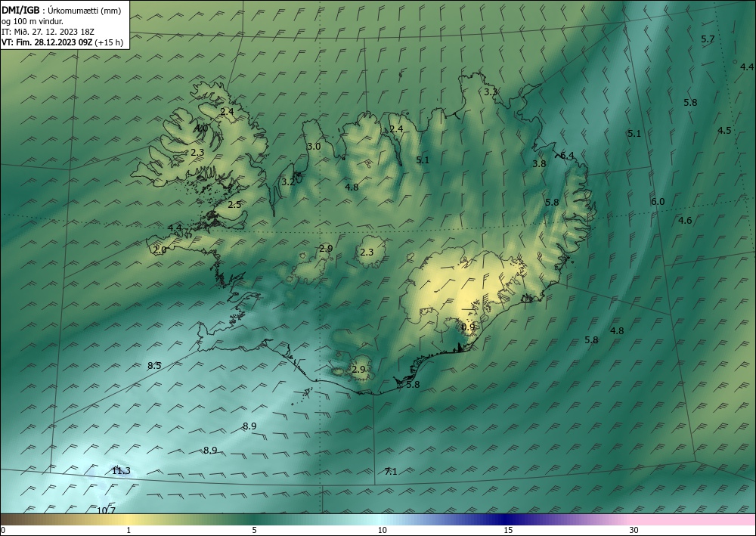Image resolution: width=756 pixels, height=536 pixels.
Task: Click the 4.6 value east of Iceland
Action: (685, 221)
